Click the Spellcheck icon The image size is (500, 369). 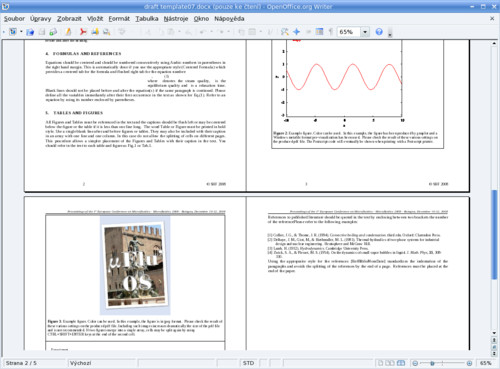click(122, 32)
